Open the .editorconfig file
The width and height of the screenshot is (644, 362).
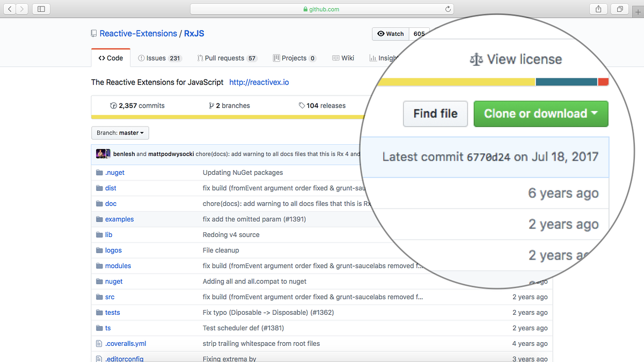click(125, 359)
